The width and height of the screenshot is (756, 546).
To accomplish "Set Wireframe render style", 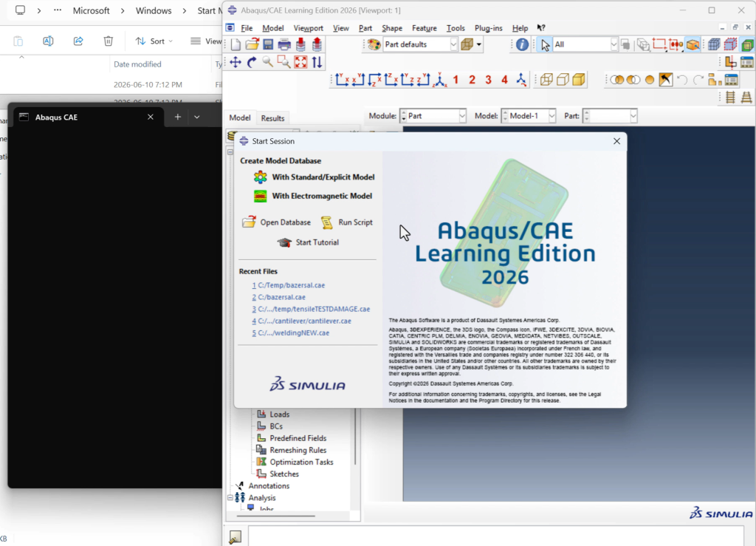I will (x=546, y=80).
